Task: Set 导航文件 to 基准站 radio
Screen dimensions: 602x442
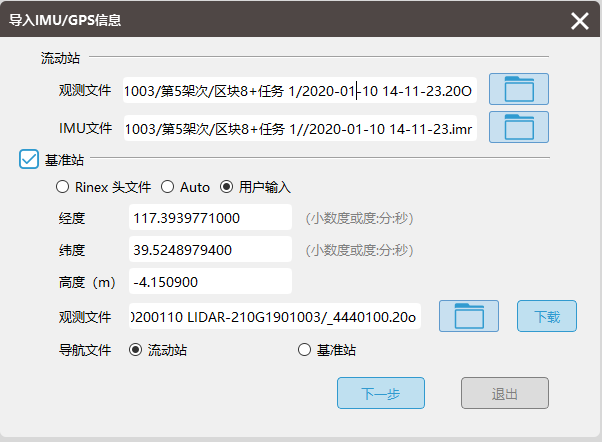Action: click(304, 350)
